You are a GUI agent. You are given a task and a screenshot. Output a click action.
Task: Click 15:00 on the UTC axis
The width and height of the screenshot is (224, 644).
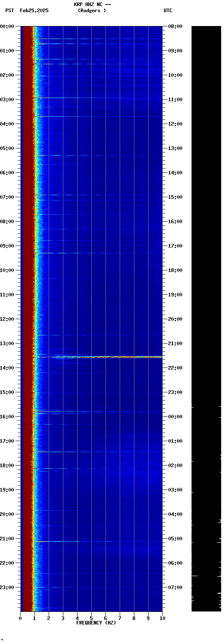tap(175, 197)
